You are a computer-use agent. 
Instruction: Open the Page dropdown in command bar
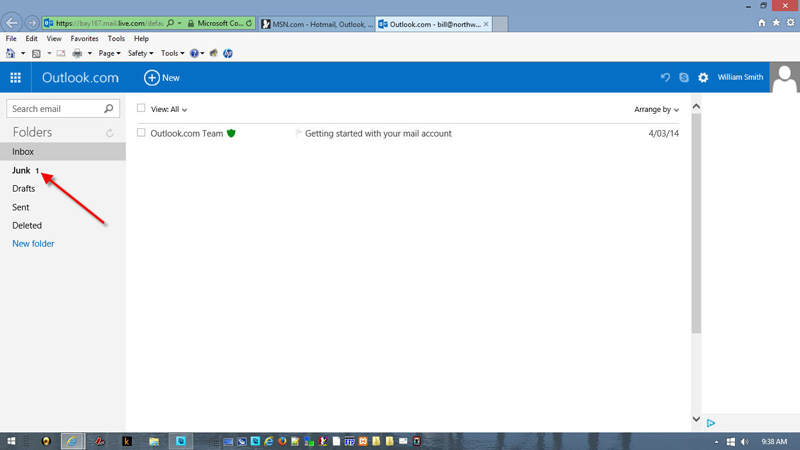click(110, 53)
